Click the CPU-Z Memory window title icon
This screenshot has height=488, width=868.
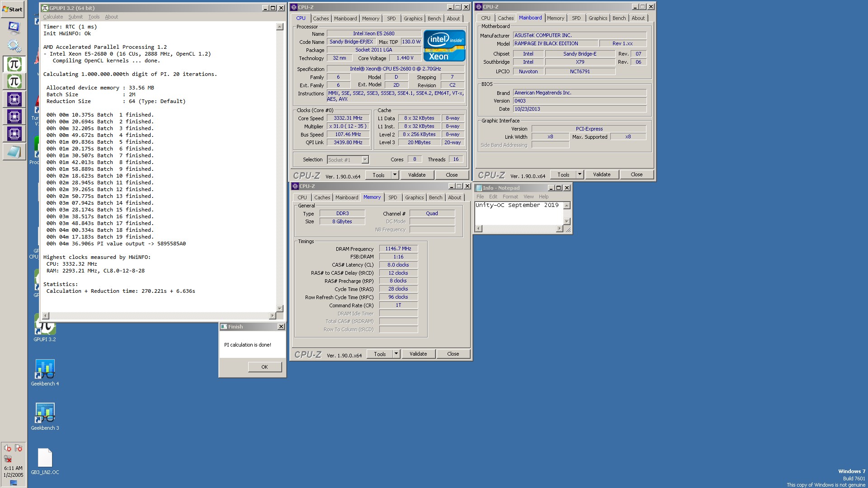(x=295, y=186)
